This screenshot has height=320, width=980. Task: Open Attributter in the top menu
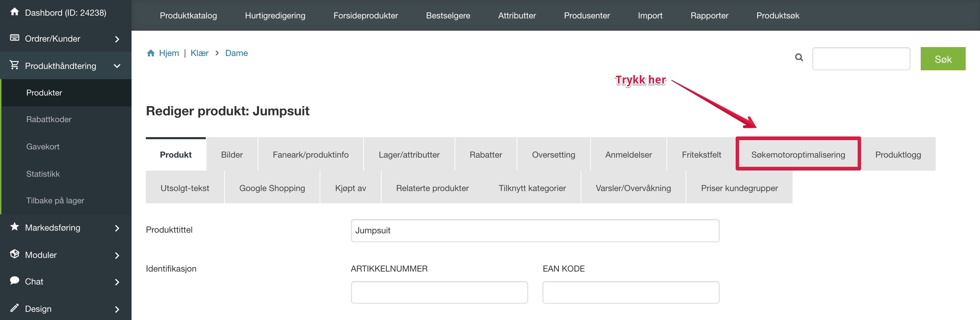(x=517, y=16)
